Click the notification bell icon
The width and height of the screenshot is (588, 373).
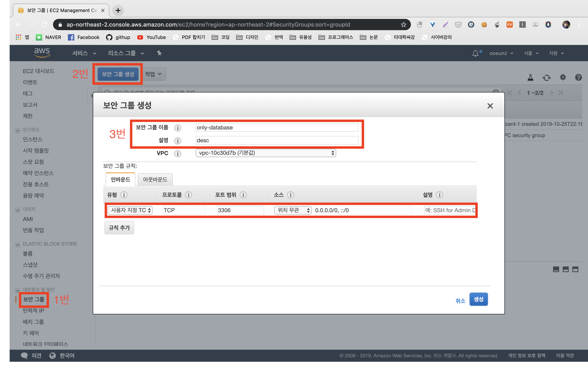pos(475,53)
